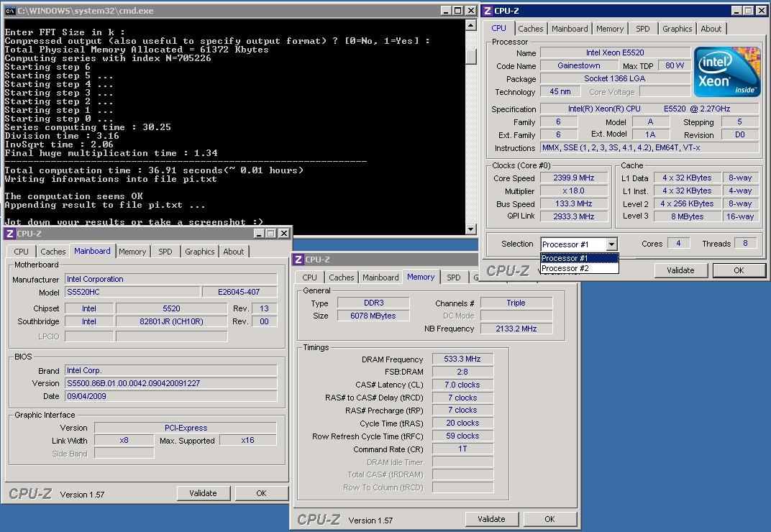This screenshot has height=532, width=771.
Task: Open Mainboard tab in processor CPU-Z window
Action: pyautogui.click(x=570, y=29)
